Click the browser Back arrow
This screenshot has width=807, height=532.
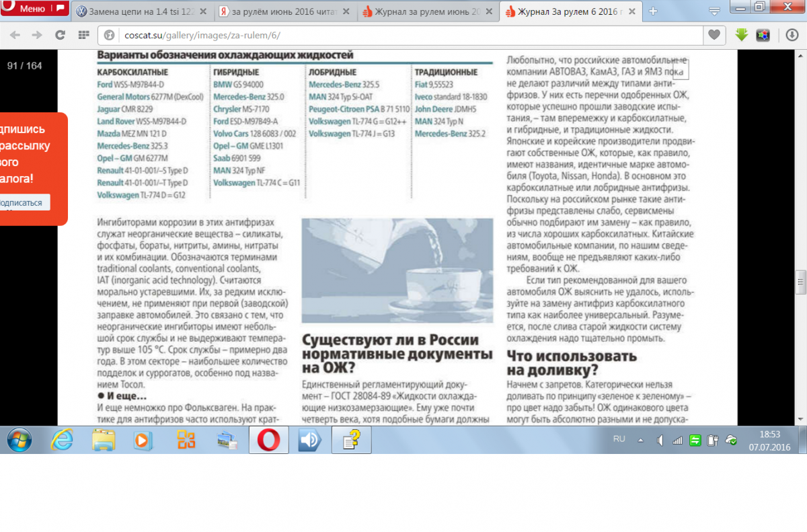15,35
